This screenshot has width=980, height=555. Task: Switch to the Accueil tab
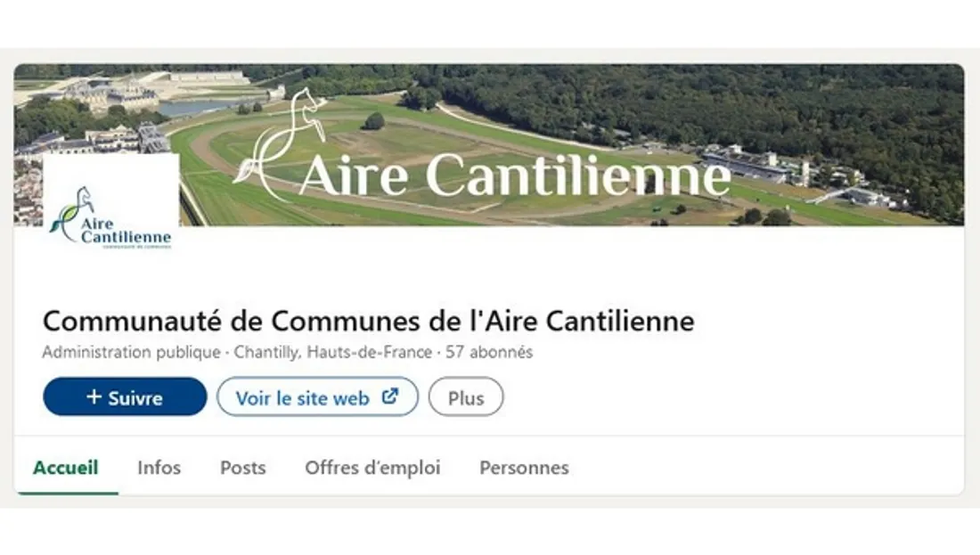point(66,468)
